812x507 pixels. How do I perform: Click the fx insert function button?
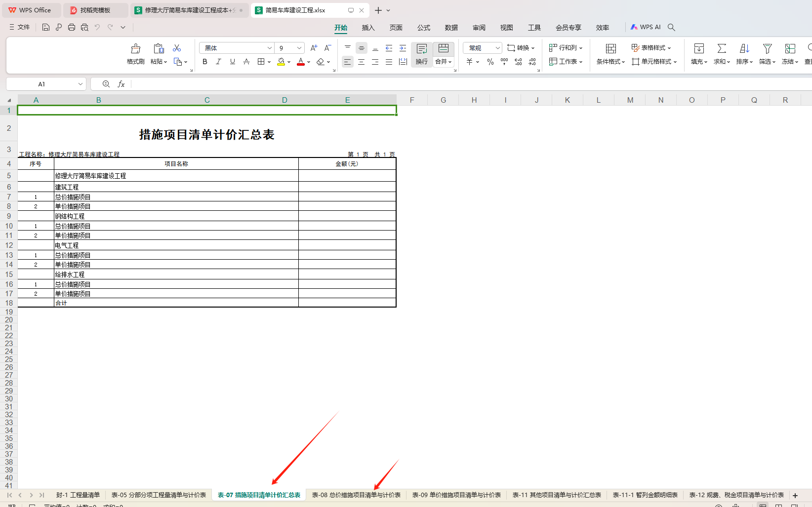121,84
